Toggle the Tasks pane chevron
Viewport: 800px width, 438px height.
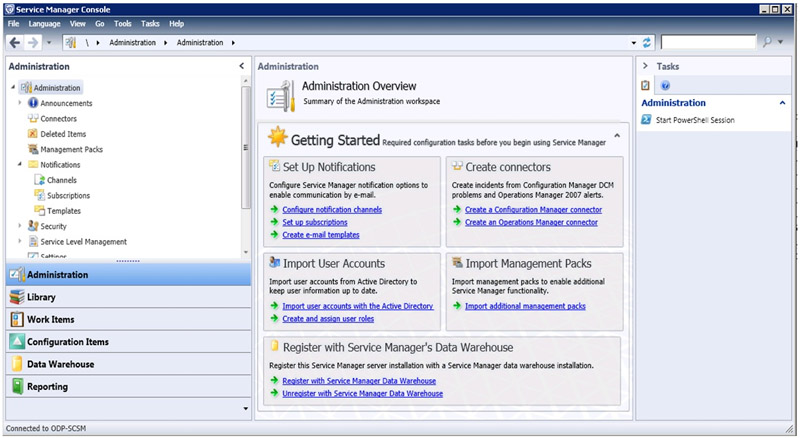pos(645,66)
